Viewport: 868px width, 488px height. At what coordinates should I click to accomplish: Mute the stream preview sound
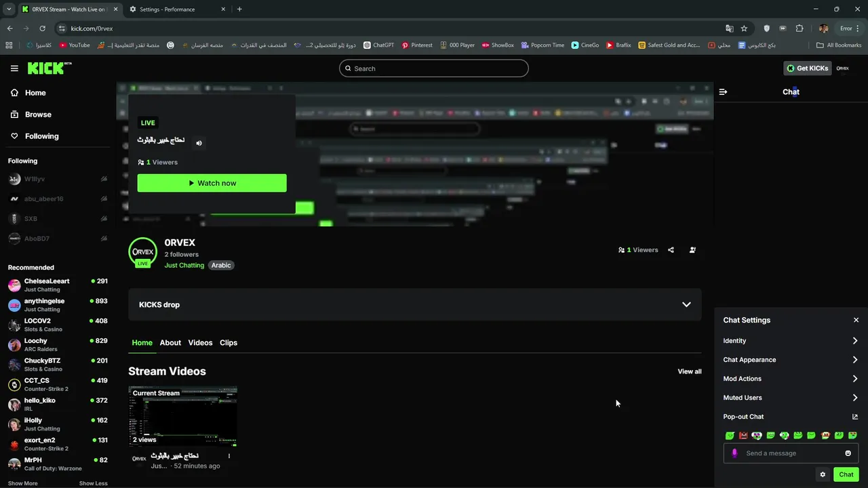tap(199, 143)
